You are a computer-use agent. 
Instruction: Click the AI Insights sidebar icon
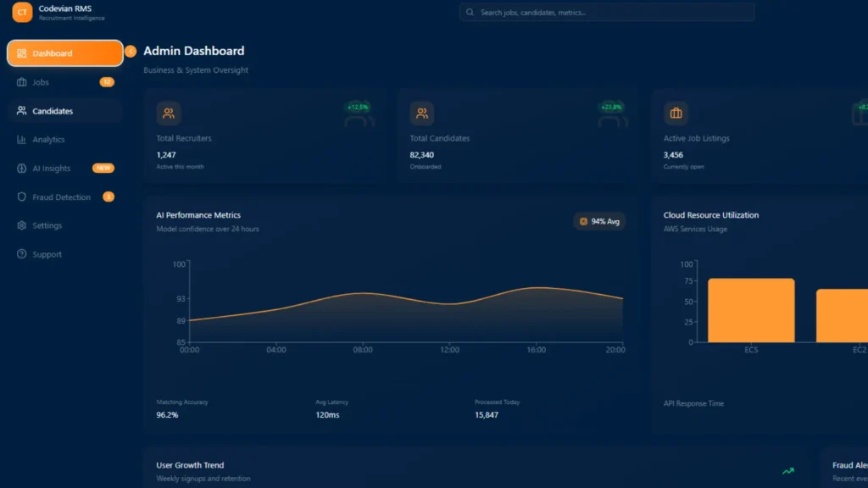(x=20, y=168)
